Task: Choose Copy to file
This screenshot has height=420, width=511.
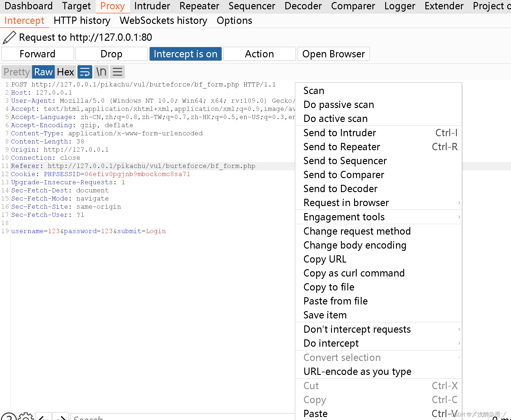Action: (x=379, y=287)
